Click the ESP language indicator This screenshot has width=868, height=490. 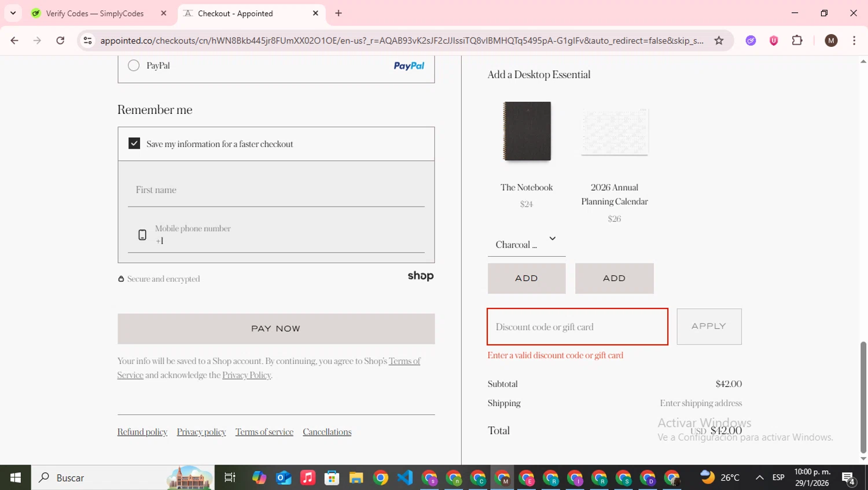coord(778,477)
